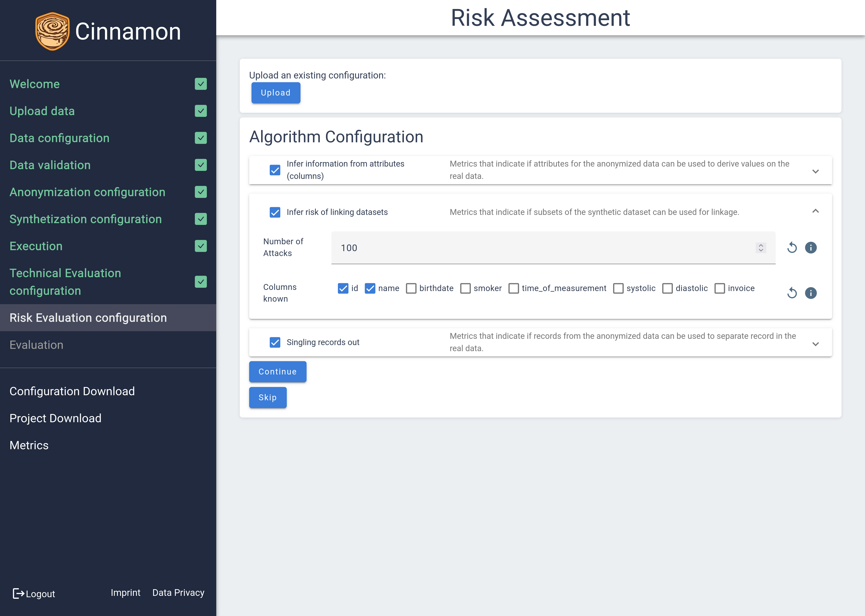Click the Upload data checkmark icon
Image resolution: width=865 pixels, height=616 pixels.
pos(201,111)
